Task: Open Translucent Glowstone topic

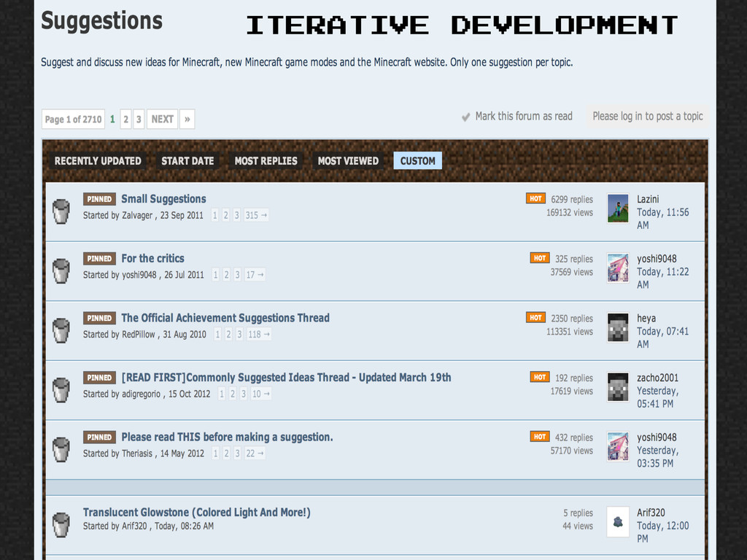Action: point(197,513)
